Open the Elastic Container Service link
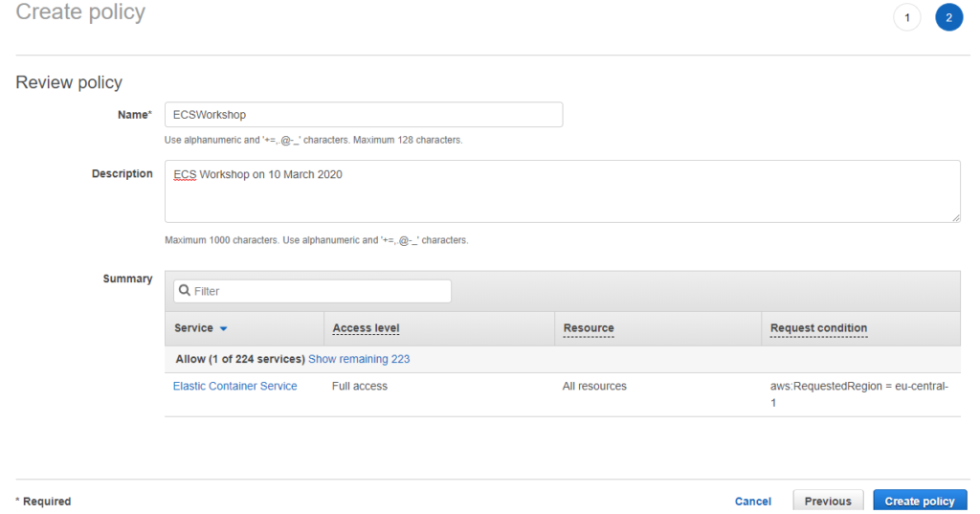Viewport: 980px width, 514px height. pyautogui.click(x=234, y=387)
